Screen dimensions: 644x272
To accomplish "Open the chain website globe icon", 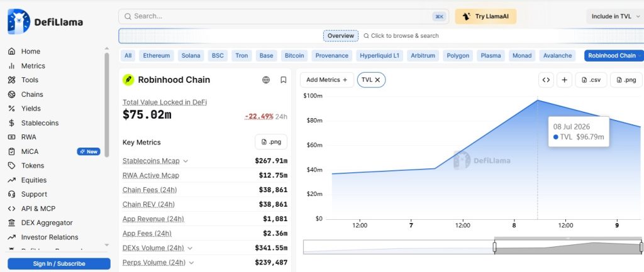I will click(266, 80).
